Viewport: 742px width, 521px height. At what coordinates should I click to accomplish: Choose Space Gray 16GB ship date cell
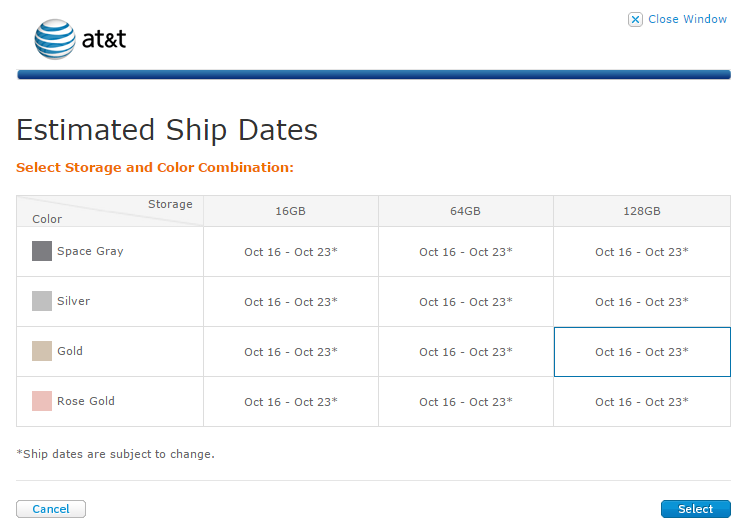(x=291, y=252)
